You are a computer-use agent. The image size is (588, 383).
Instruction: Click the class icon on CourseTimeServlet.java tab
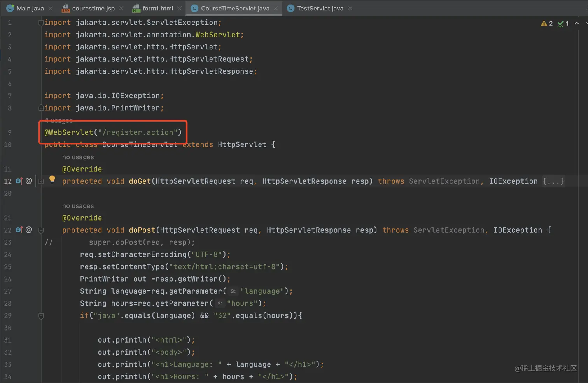click(194, 8)
